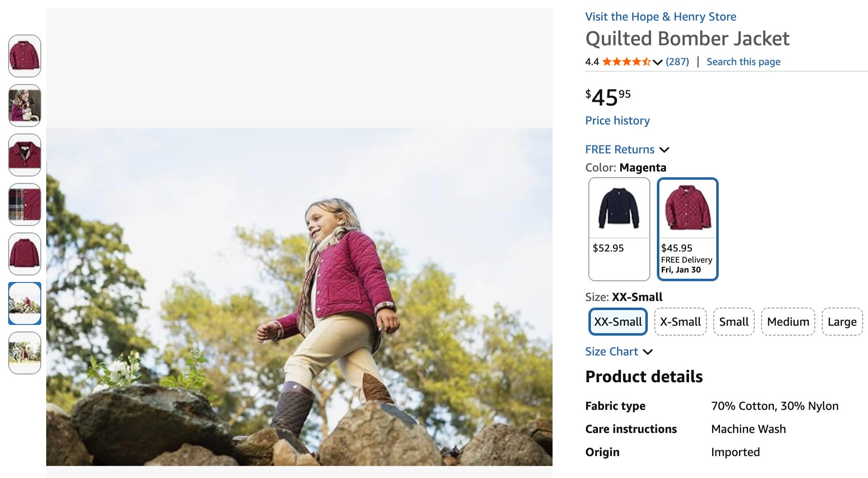Pick the Small size option
Viewport: 868px width, 478px height.
[734, 322]
